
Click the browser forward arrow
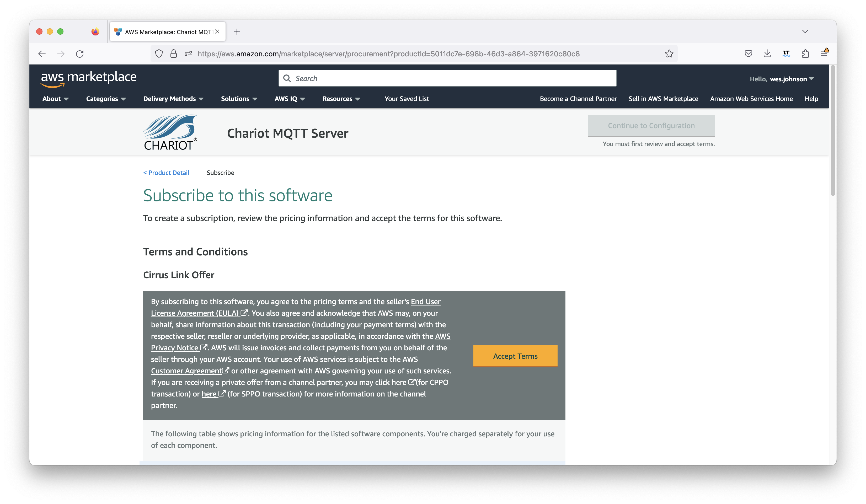(x=61, y=53)
